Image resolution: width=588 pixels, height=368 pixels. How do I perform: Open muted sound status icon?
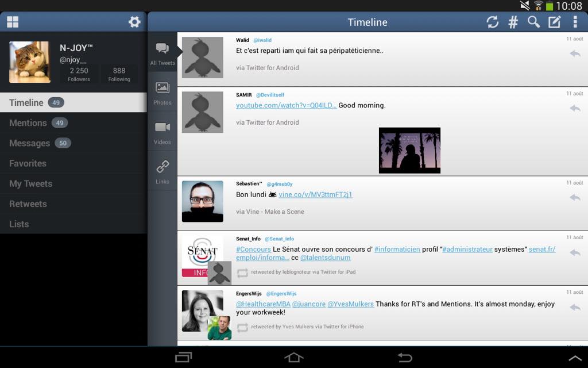tap(525, 5)
